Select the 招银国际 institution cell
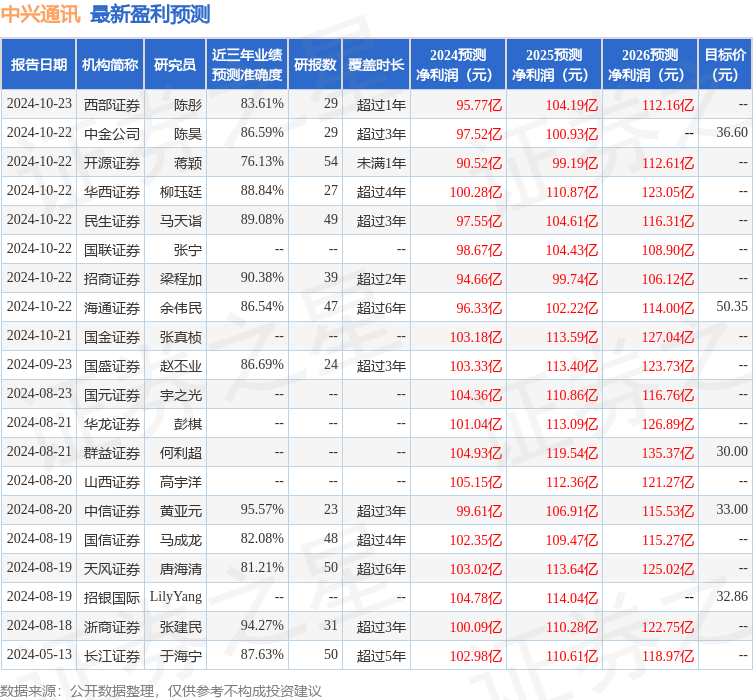 click(112, 598)
